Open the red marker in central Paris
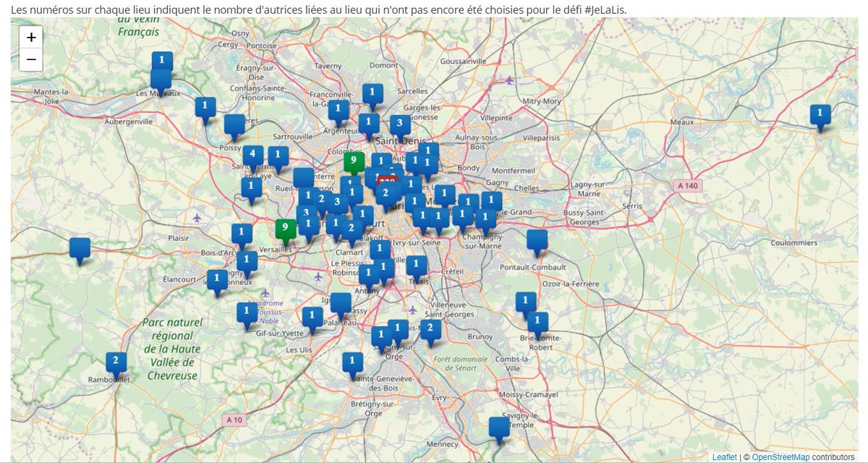This screenshot has height=463, width=868. [x=388, y=180]
